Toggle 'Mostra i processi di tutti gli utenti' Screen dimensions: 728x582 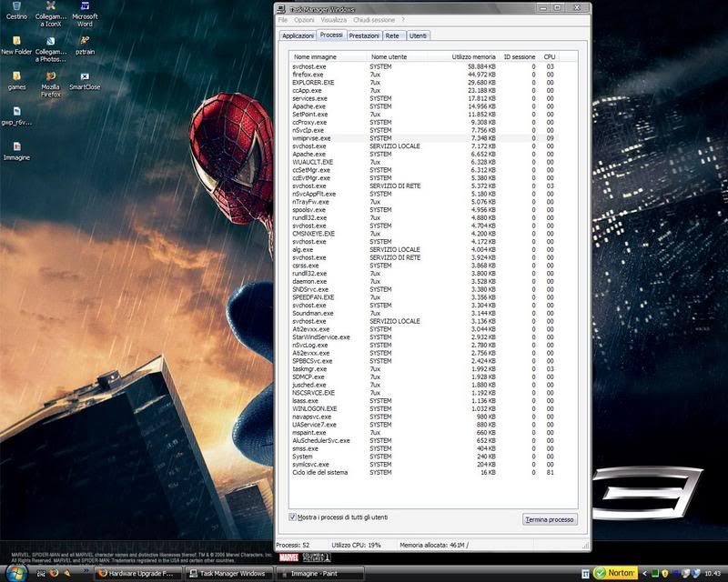click(292, 517)
